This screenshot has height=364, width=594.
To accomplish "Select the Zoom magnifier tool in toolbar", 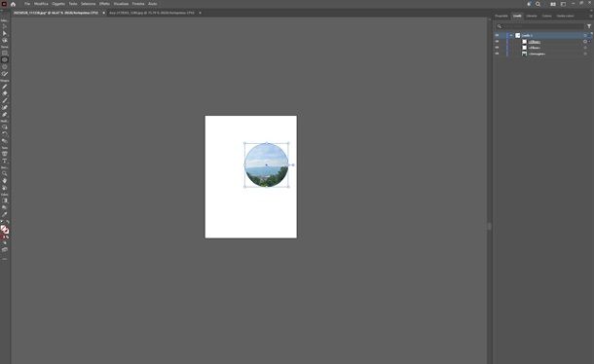I will pyautogui.click(x=5, y=174).
